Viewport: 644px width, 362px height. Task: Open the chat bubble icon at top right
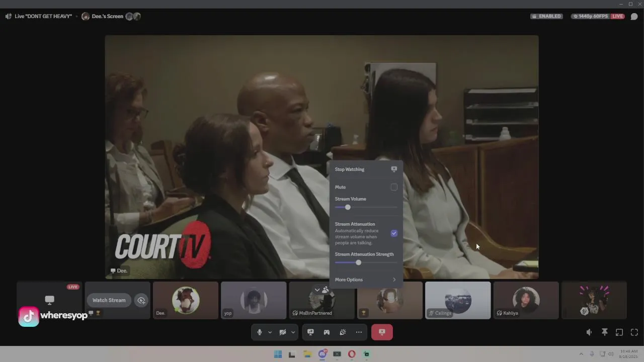[634, 17]
